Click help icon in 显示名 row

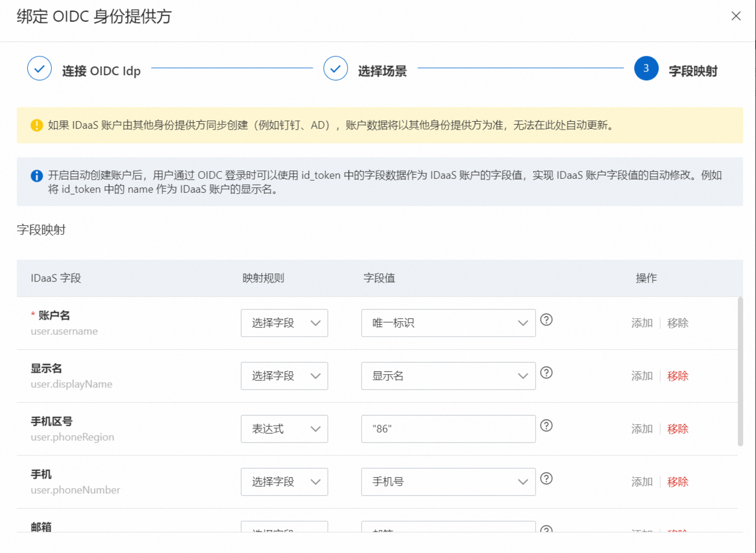pos(546,372)
